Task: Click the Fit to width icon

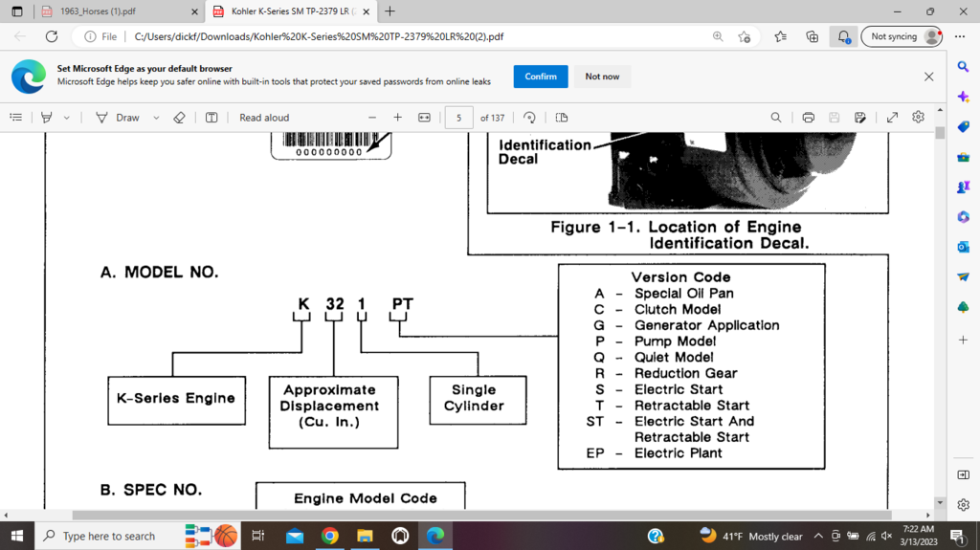Action: click(x=424, y=118)
